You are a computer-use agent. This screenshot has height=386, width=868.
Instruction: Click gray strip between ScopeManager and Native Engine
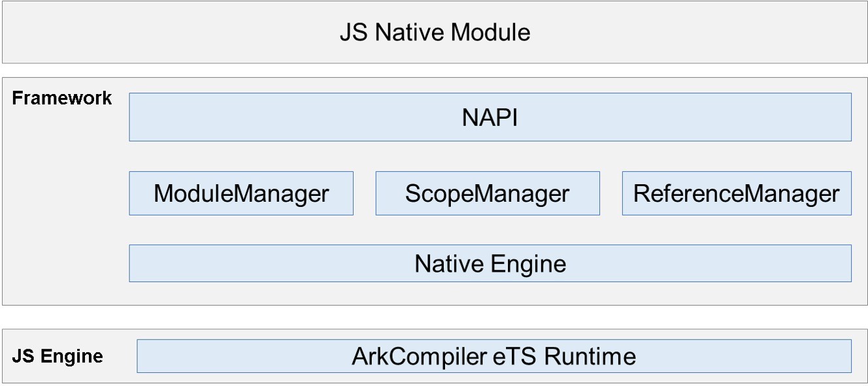pyautogui.click(x=487, y=230)
